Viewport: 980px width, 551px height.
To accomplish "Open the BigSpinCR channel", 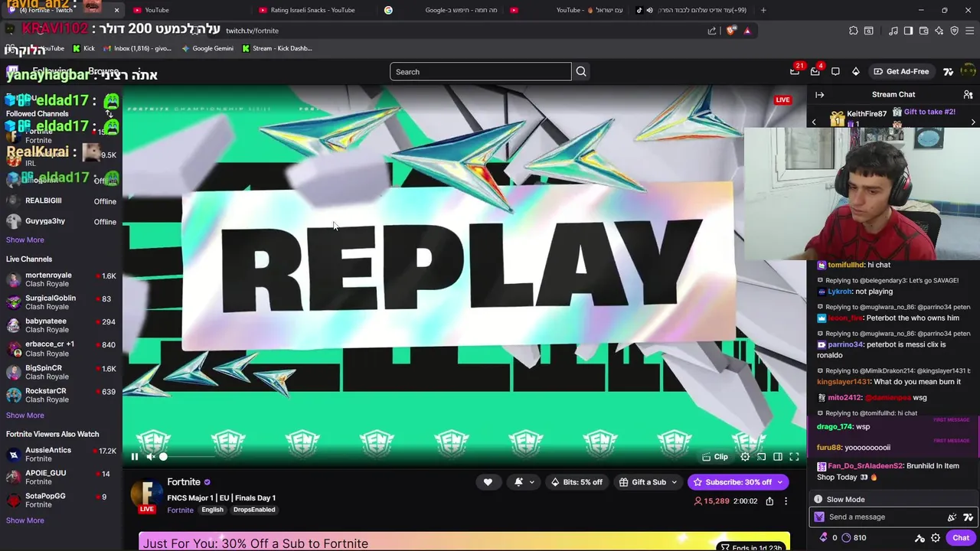I will (61, 372).
